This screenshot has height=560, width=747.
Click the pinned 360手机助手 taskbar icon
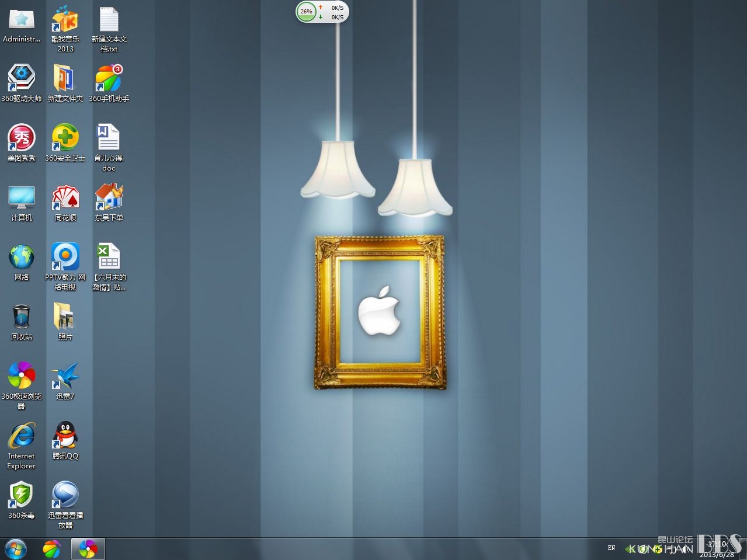51,549
